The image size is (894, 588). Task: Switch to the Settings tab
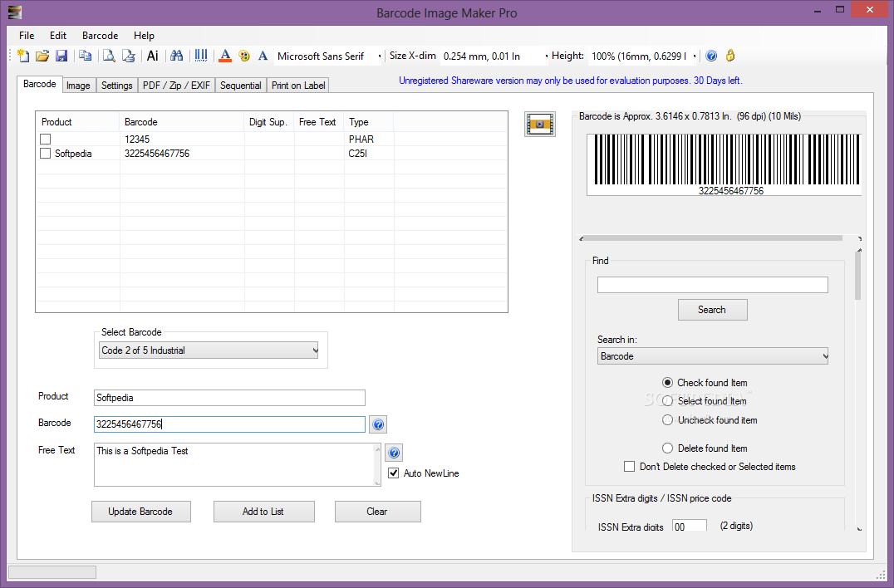pos(117,86)
